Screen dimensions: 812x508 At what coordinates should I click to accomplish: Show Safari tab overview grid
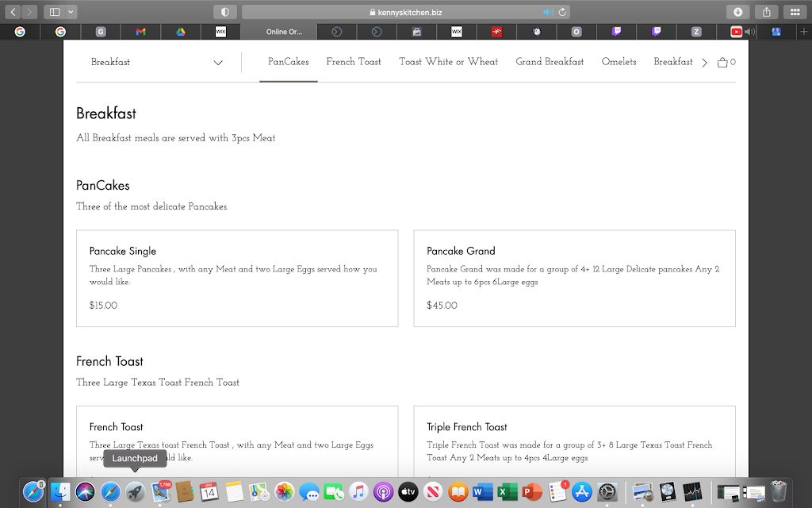[x=795, y=12]
